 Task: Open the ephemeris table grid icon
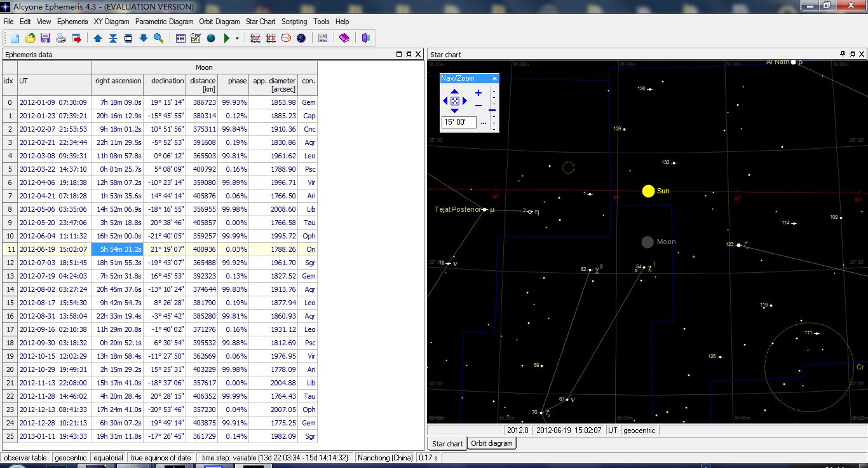coord(180,38)
